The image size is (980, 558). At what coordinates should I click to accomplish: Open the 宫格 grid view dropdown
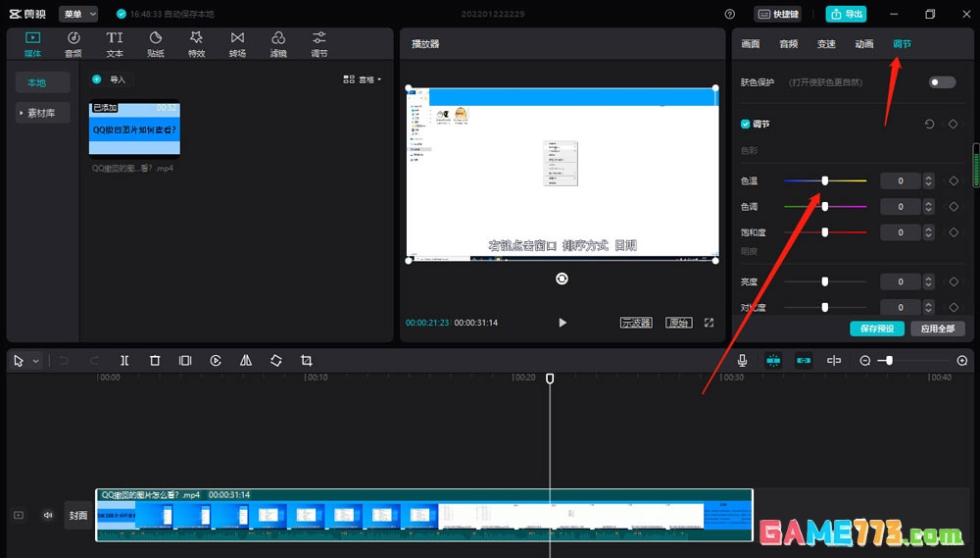(x=363, y=79)
